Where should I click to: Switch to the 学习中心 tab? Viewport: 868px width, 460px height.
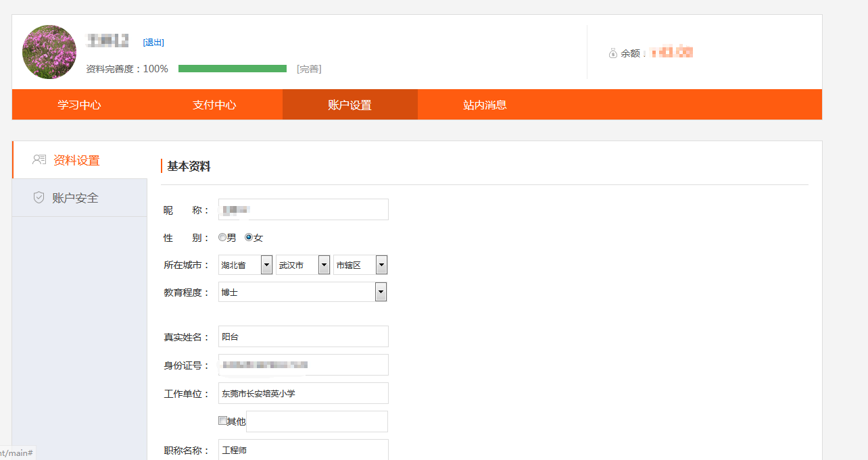coord(79,105)
